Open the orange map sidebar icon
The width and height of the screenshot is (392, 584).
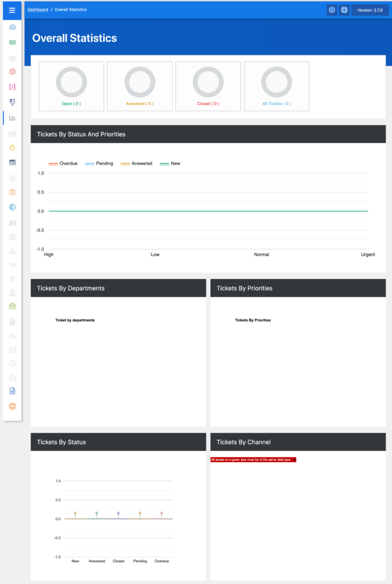pyautogui.click(x=13, y=192)
